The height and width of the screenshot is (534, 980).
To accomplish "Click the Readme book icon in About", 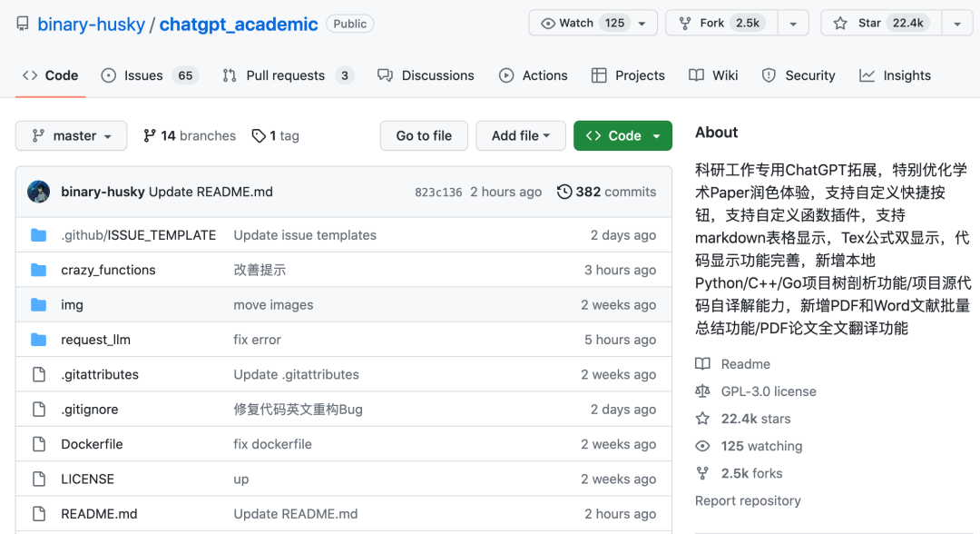I will click(702, 364).
